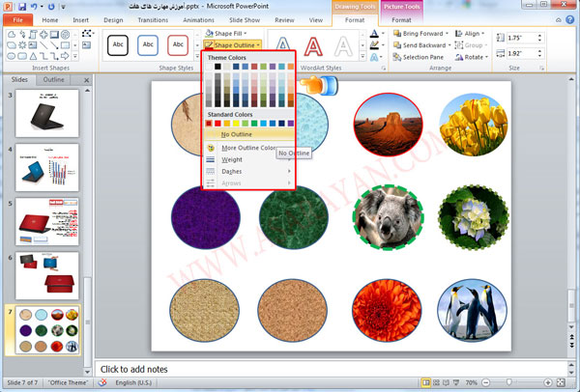Select slide 5 thumbnail

(46, 221)
